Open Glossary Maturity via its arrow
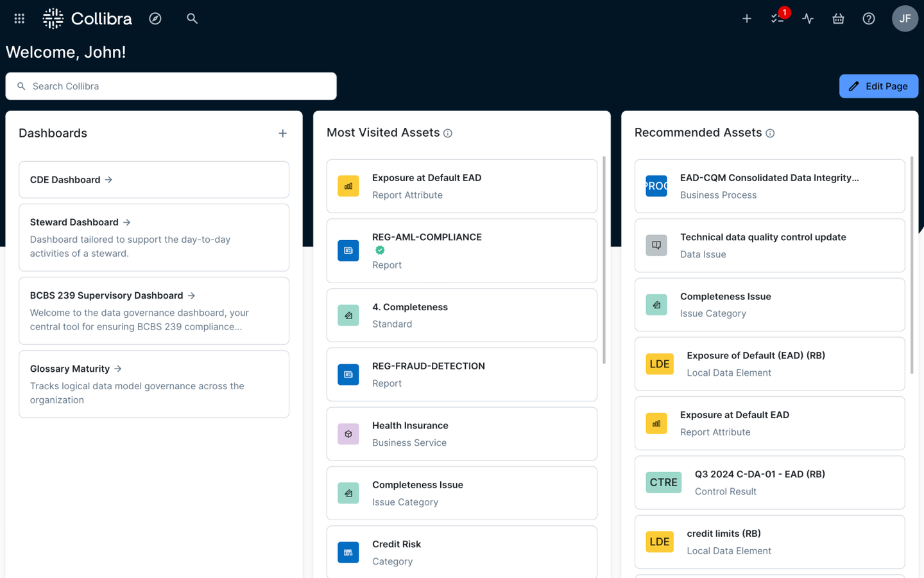The height and width of the screenshot is (578, 924). pyautogui.click(x=117, y=369)
